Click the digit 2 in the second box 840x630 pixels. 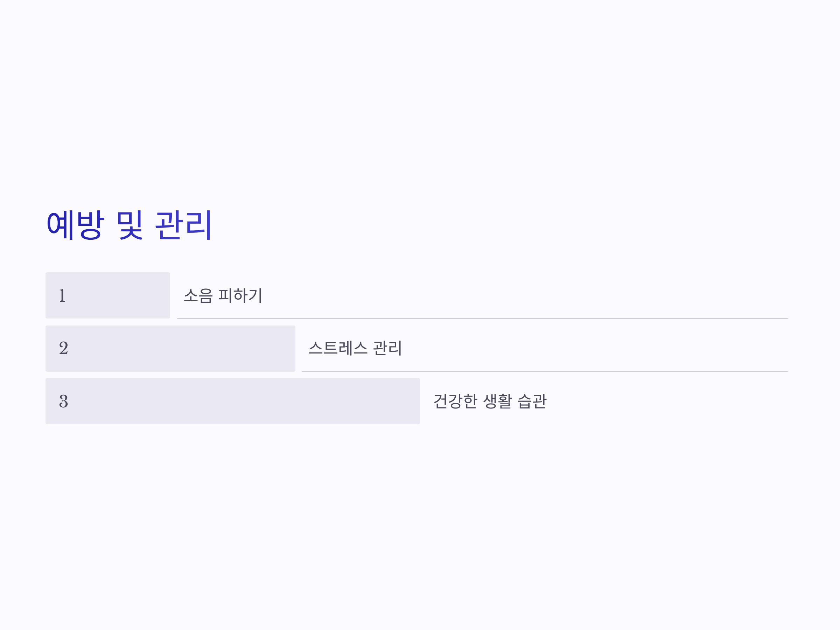(x=63, y=348)
